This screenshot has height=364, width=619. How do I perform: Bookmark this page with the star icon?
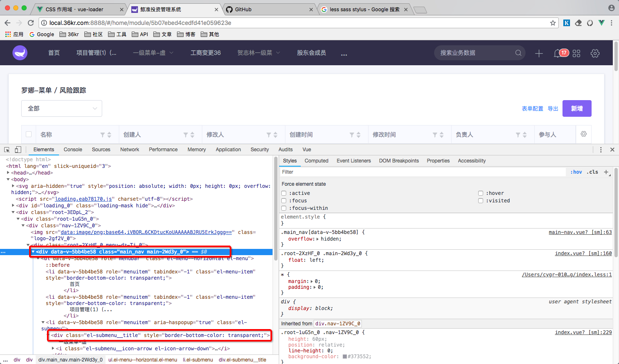coord(553,23)
